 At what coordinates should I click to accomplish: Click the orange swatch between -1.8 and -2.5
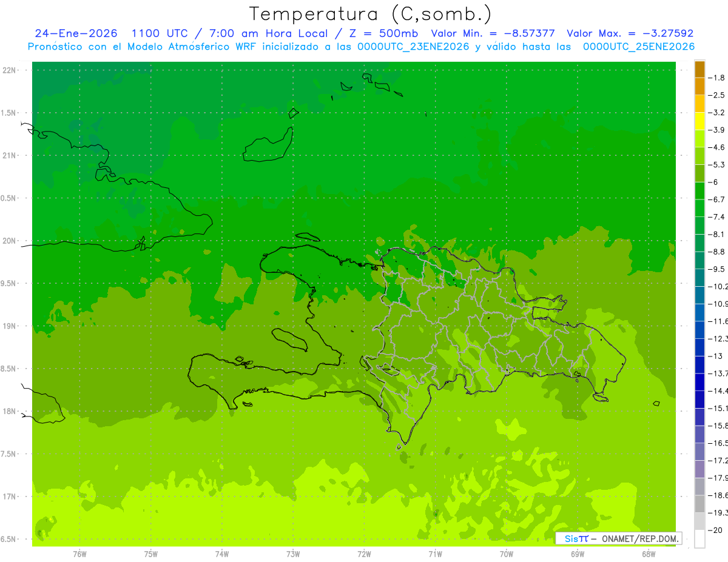[699, 86]
